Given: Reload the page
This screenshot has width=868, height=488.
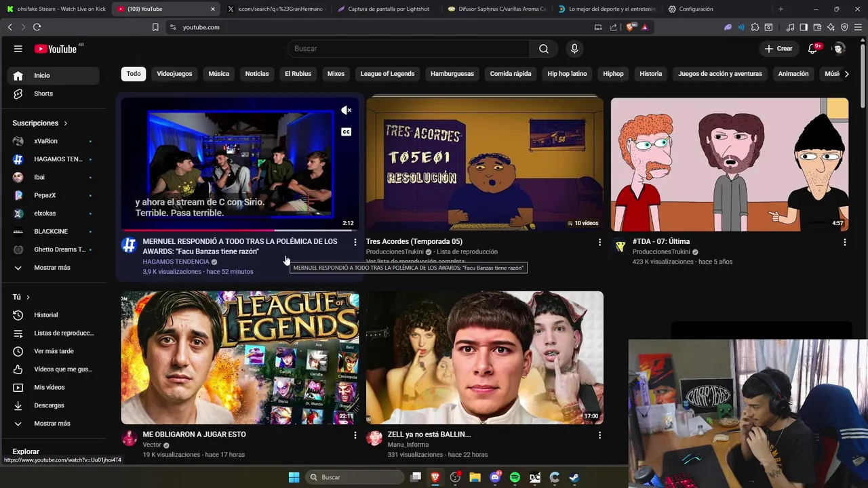Looking at the screenshot, I should coord(37,27).
